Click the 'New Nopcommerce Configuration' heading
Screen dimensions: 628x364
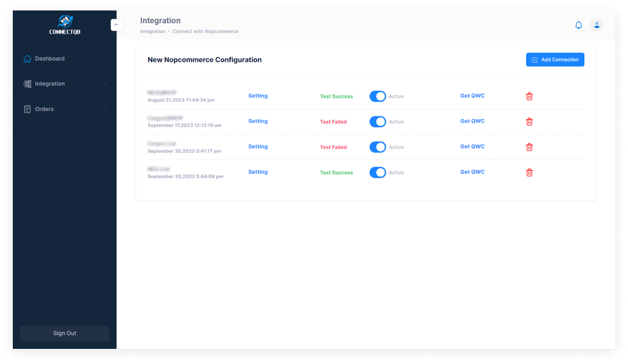click(x=204, y=60)
